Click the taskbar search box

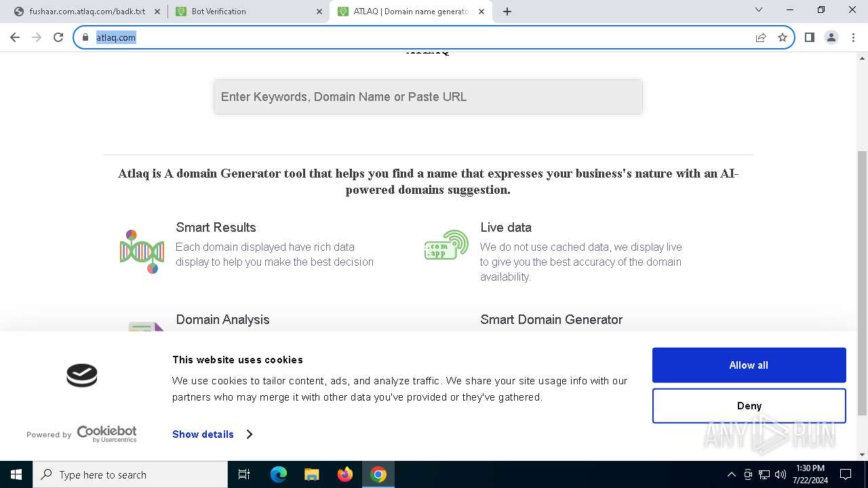pyautogui.click(x=130, y=474)
